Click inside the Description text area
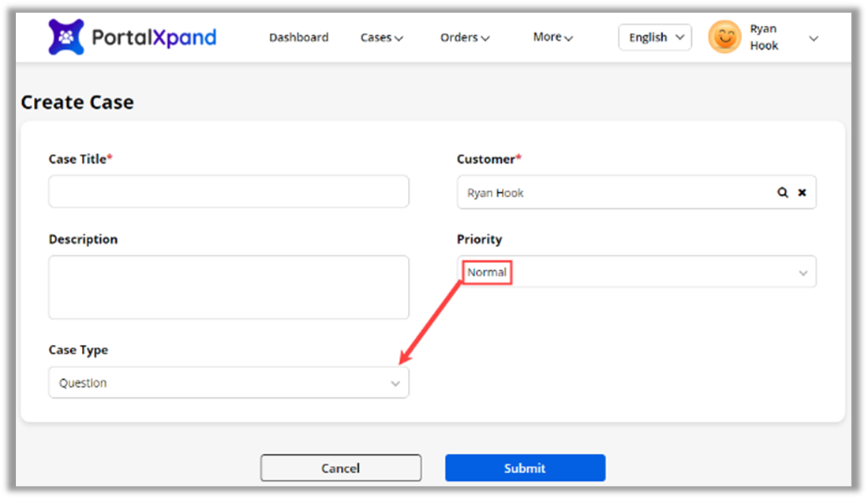The height and width of the screenshot is (499, 868). tap(229, 287)
